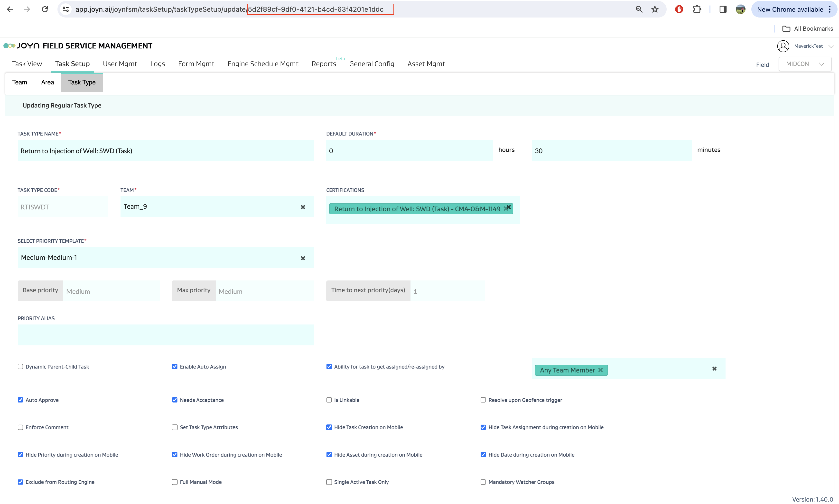
Task: Remove the Any Team Member chip
Action: [600, 370]
